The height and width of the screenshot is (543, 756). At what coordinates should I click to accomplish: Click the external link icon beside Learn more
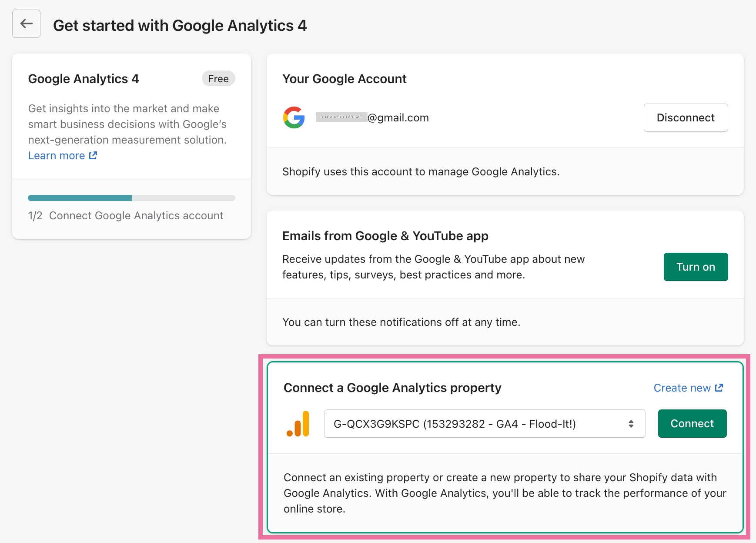(x=93, y=155)
